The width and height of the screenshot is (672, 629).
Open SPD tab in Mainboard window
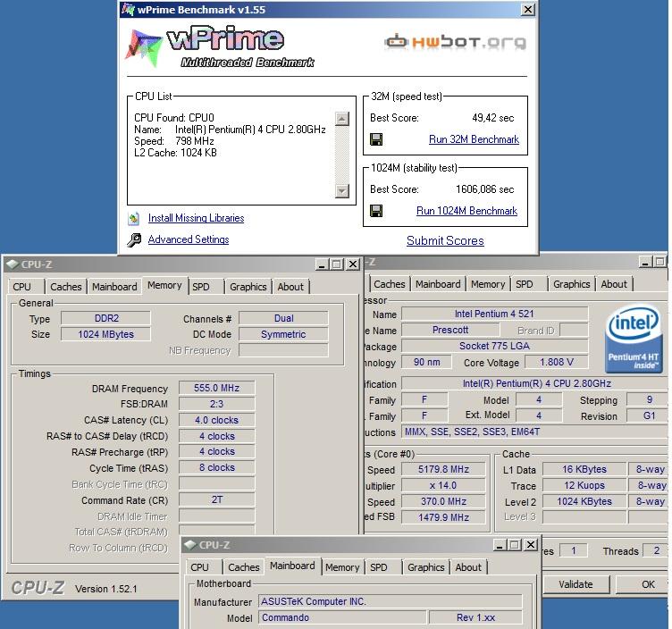tap(383, 567)
